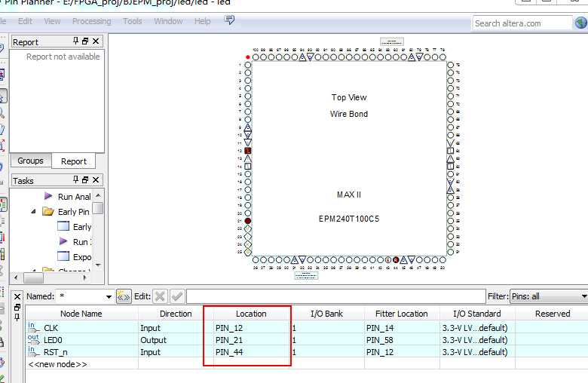Collapse the Early Pin folder

point(34,212)
